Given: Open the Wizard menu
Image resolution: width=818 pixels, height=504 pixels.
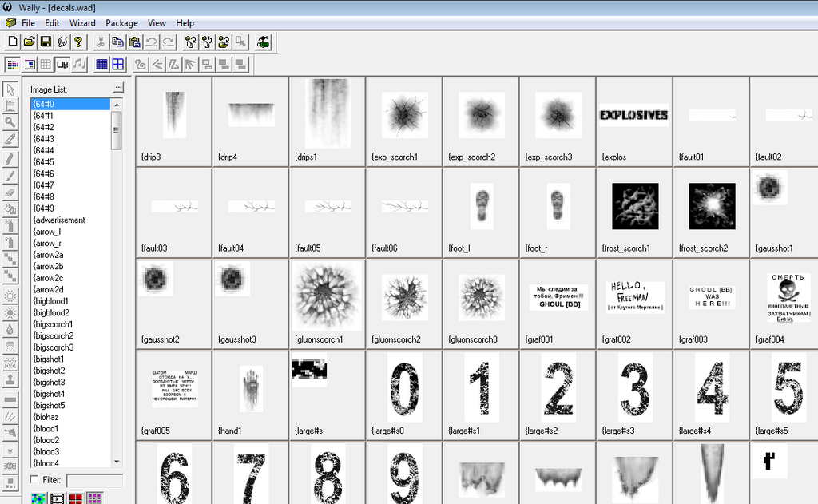Looking at the screenshot, I should (x=82, y=23).
